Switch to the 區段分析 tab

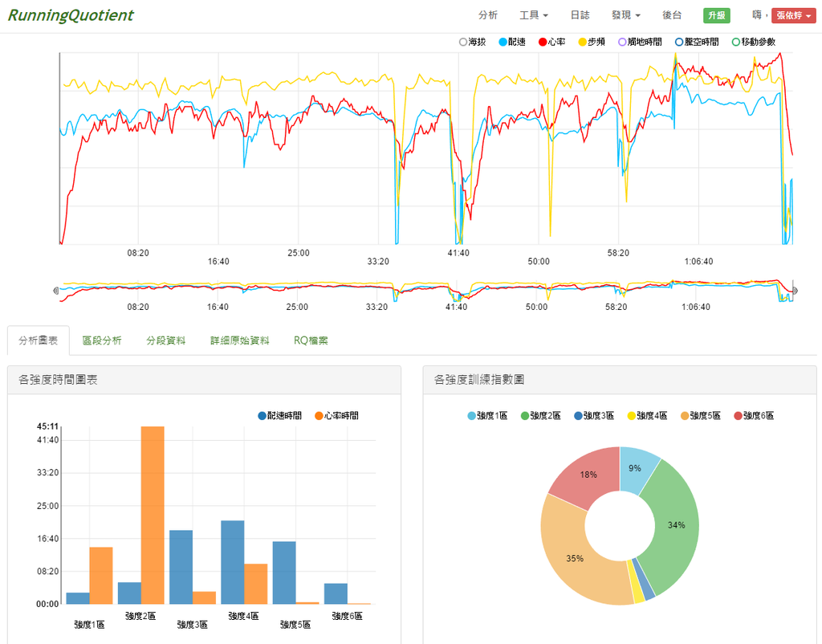click(x=102, y=340)
